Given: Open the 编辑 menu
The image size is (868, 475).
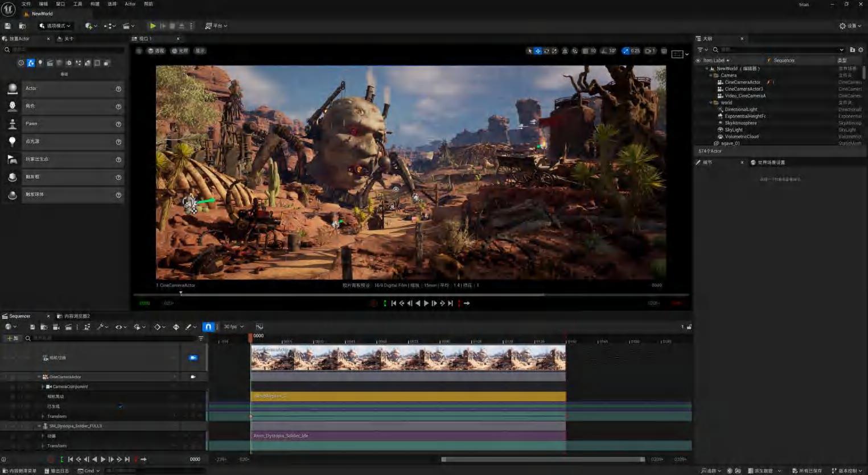Looking at the screenshot, I should (x=43, y=4).
